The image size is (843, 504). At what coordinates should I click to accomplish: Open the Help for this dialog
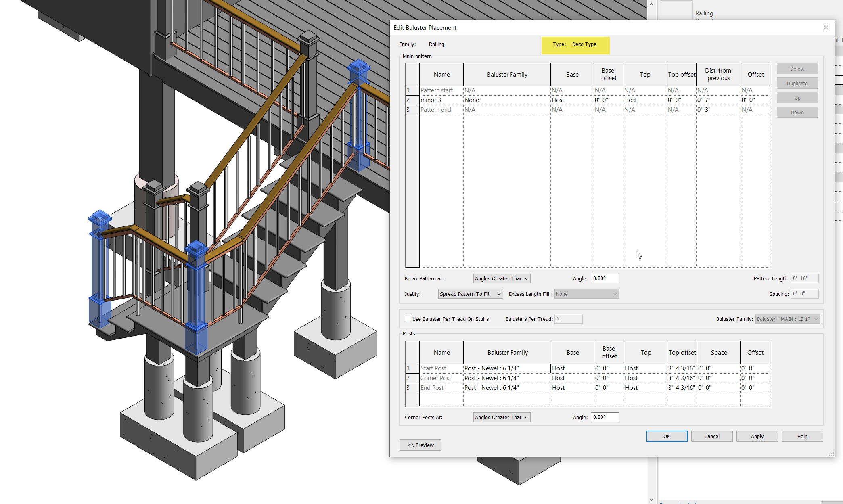tap(802, 436)
